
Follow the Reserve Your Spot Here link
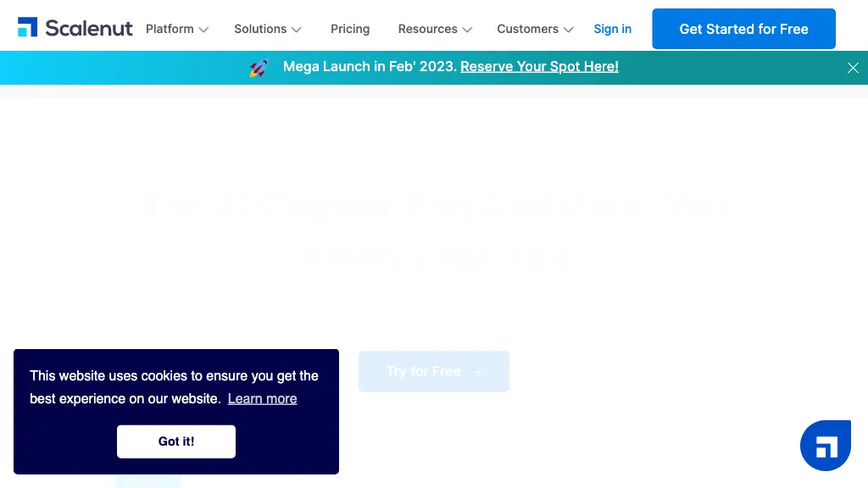click(x=539, y=66)
